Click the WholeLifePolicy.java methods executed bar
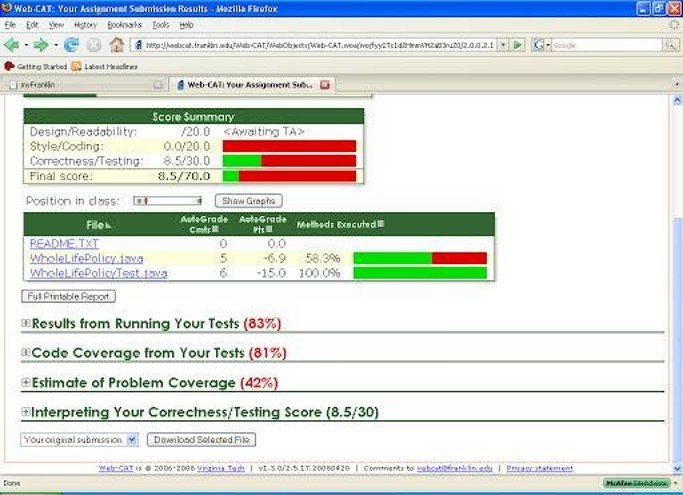This screenshot has height=495, width=683. coord(420,258)
